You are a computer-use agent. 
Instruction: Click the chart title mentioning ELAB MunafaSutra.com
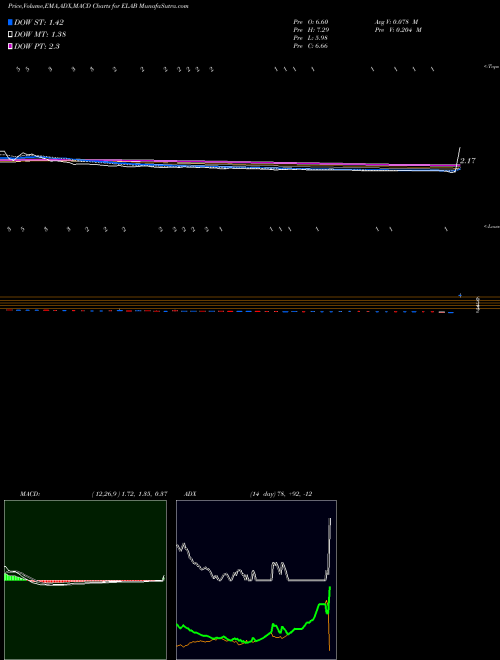point(98,6)
